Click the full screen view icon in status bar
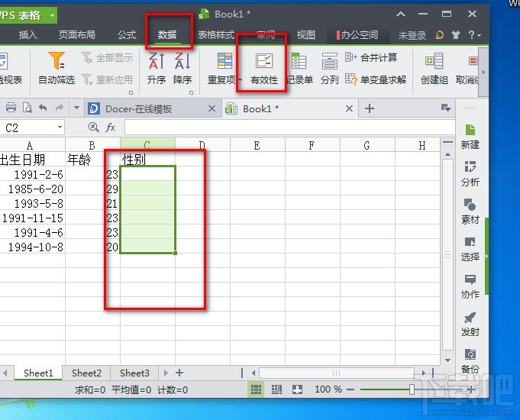 pos(297,389)
